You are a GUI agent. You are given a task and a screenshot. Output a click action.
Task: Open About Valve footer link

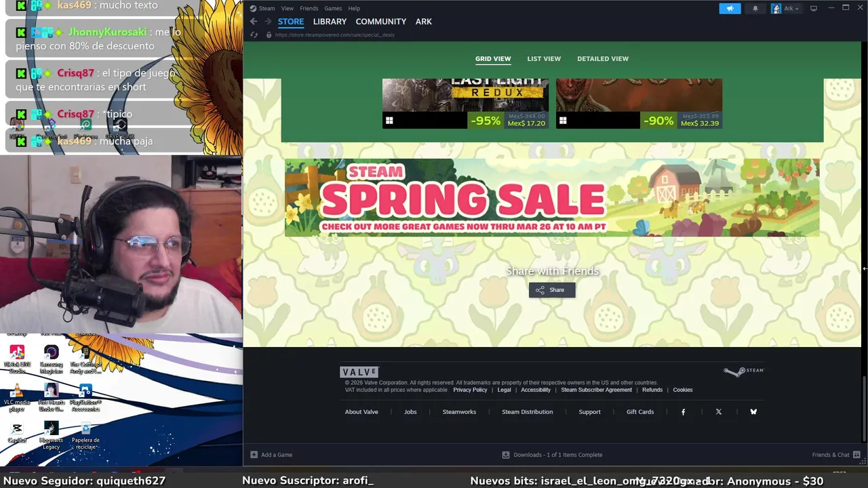point(361,412)
